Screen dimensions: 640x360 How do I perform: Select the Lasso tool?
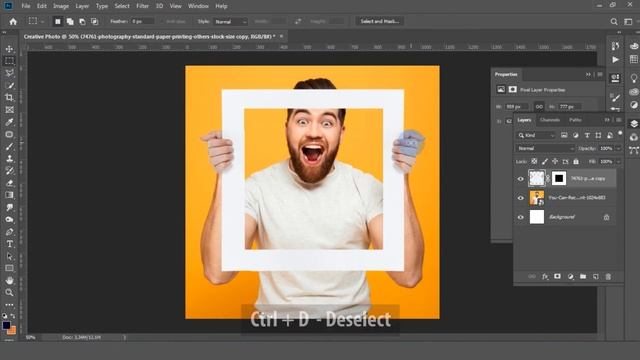(x=9, y=73)
